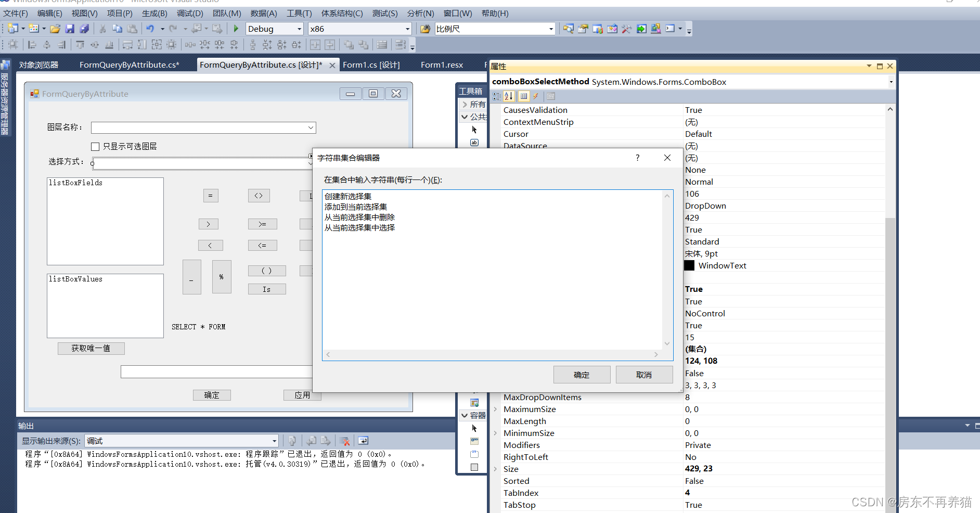980x513 pixels.
Task: Open the x86 platform dropdown
Action: [359, 29]
